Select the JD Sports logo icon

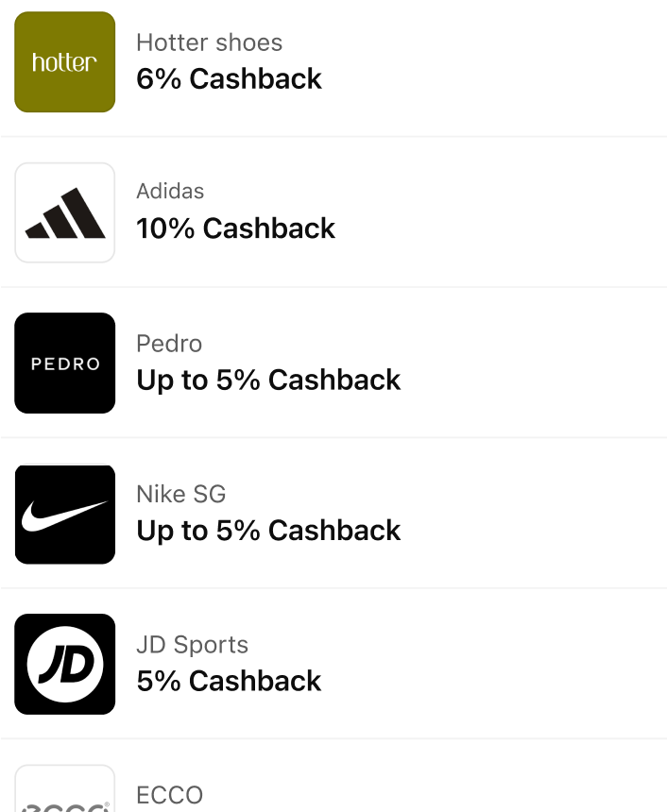pyautogui.click(x=64, y=665)
